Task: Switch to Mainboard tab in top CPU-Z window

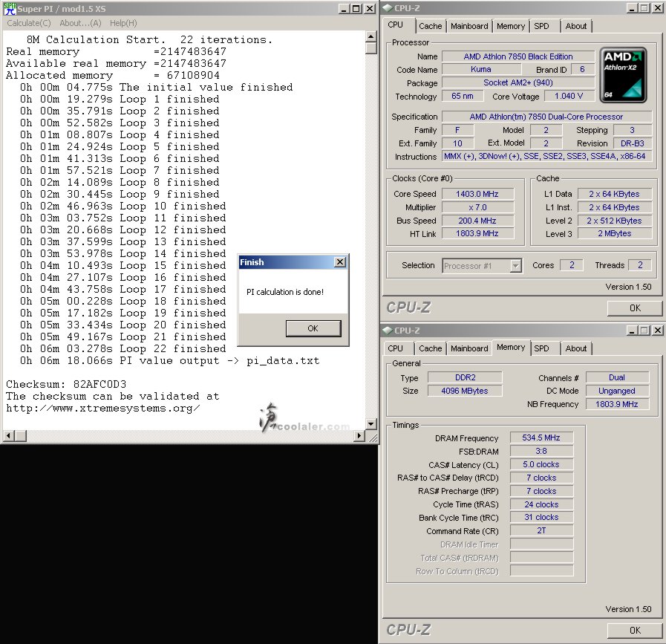Action: [469, 26]
